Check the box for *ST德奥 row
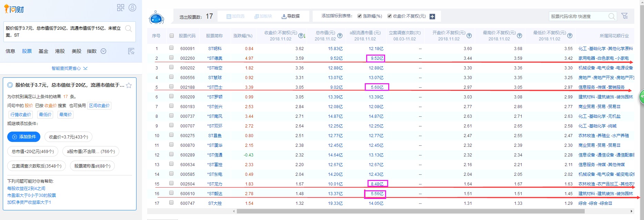Viewport: 644px width, 220px height. (x=171, y=58)
